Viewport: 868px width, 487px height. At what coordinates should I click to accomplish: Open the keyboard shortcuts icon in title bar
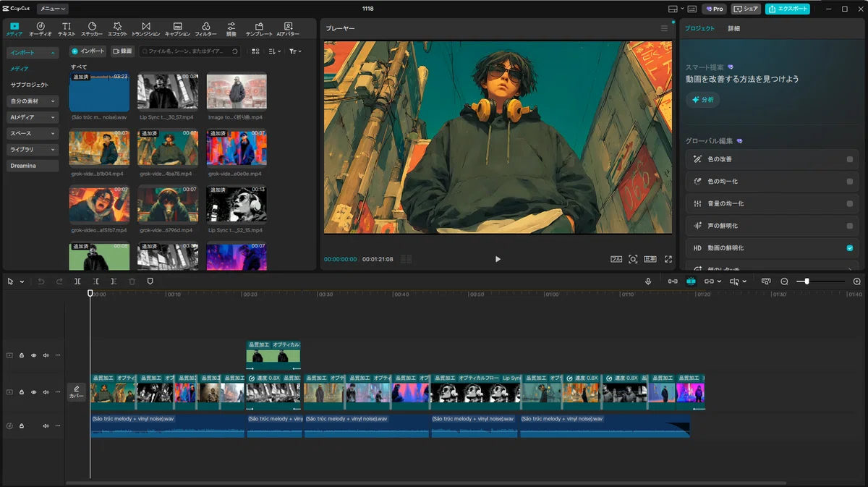692,9
